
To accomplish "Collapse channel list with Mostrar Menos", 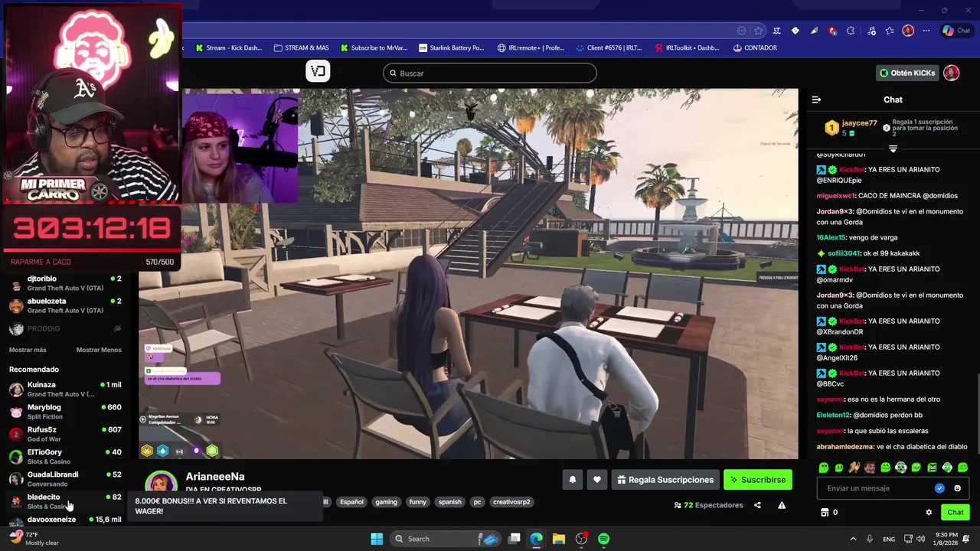I will click(99, 350).
